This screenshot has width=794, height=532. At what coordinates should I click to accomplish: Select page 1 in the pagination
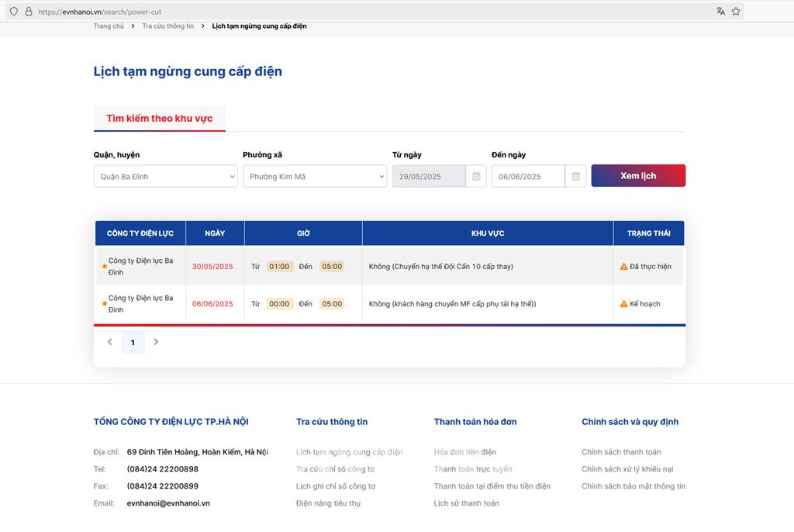pyautogui.click(x=133, y=343)
